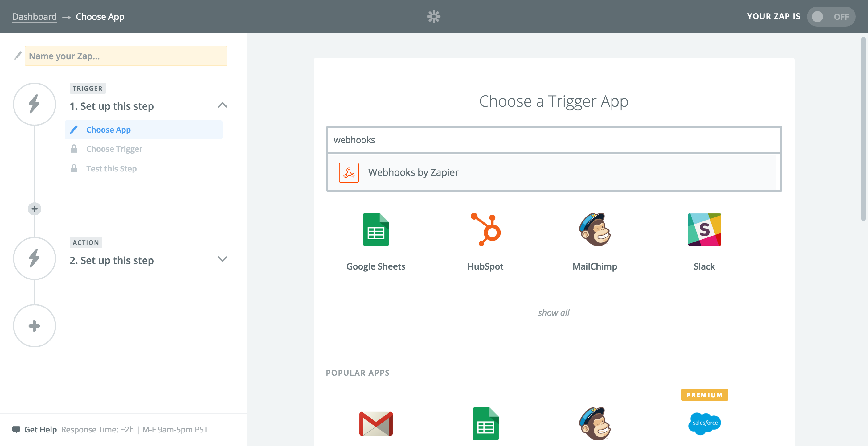Choose the Salesforce premium app icon
This screenshot has height=446, width=868.
704,423
